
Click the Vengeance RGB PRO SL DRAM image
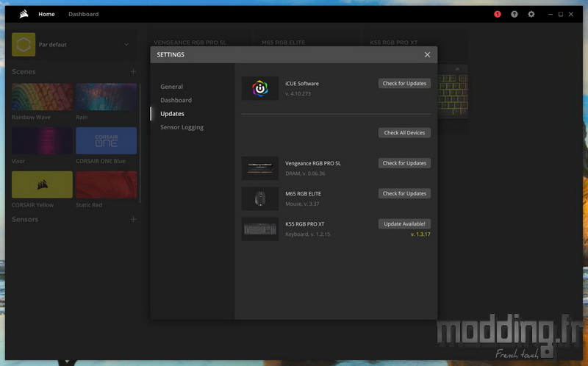(260, 168)
